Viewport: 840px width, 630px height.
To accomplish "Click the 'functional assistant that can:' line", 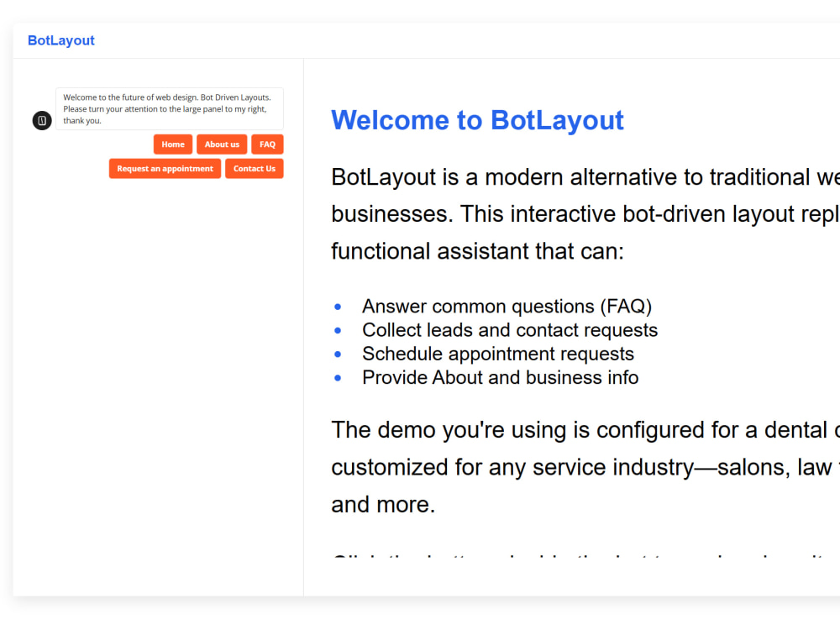I will tap(478, 251).
